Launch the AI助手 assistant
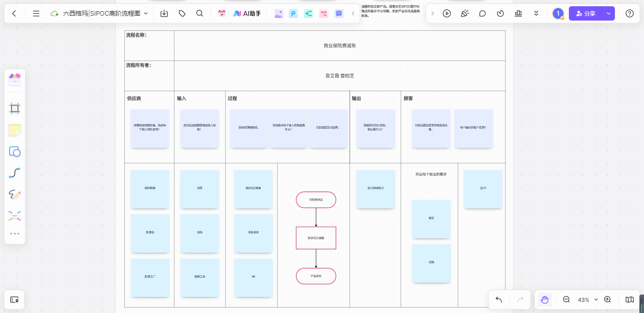The height and width of the screenshot is (313, 644). click(x=247, y=13)
